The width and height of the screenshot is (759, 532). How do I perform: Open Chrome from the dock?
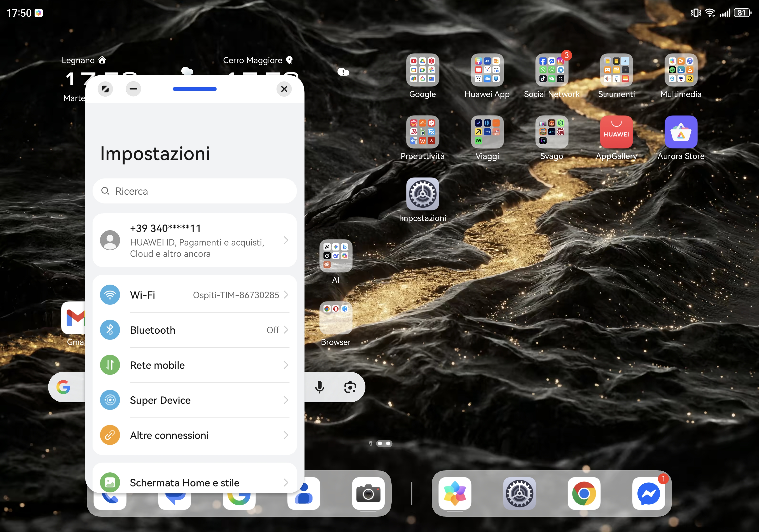(x=584, y=493)
